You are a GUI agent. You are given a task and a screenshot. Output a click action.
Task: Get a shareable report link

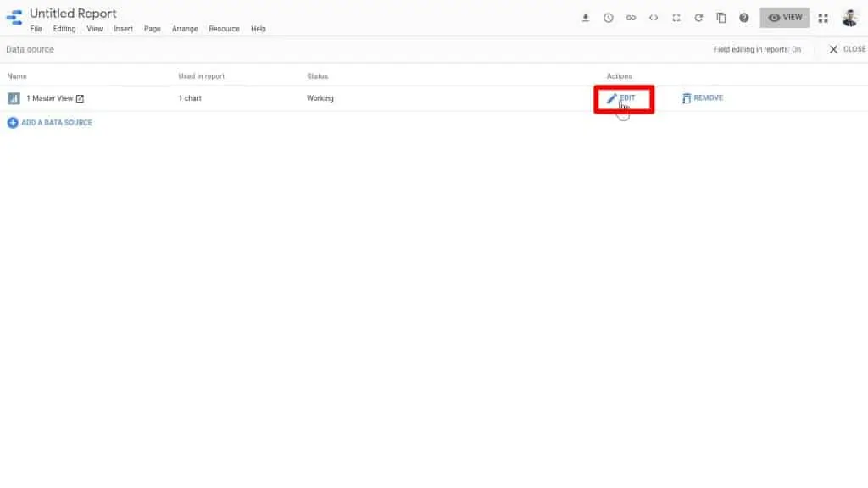(x=631, y=17)
